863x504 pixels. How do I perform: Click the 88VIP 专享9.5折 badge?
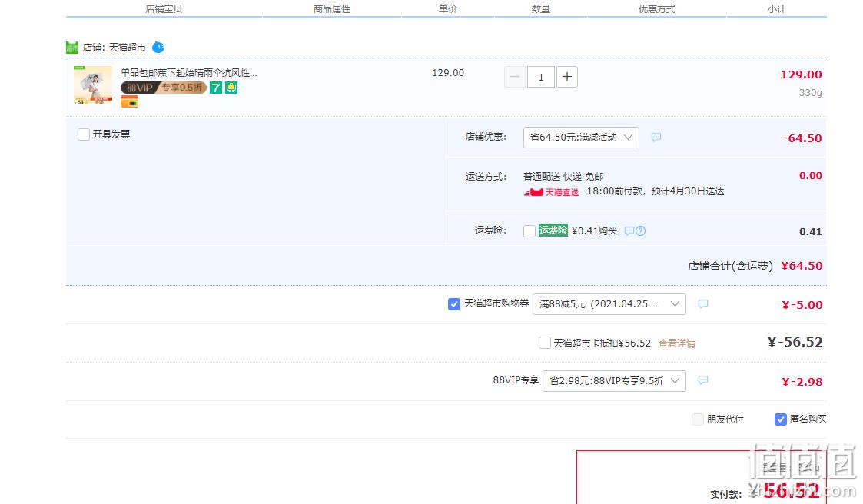[164, 88]
